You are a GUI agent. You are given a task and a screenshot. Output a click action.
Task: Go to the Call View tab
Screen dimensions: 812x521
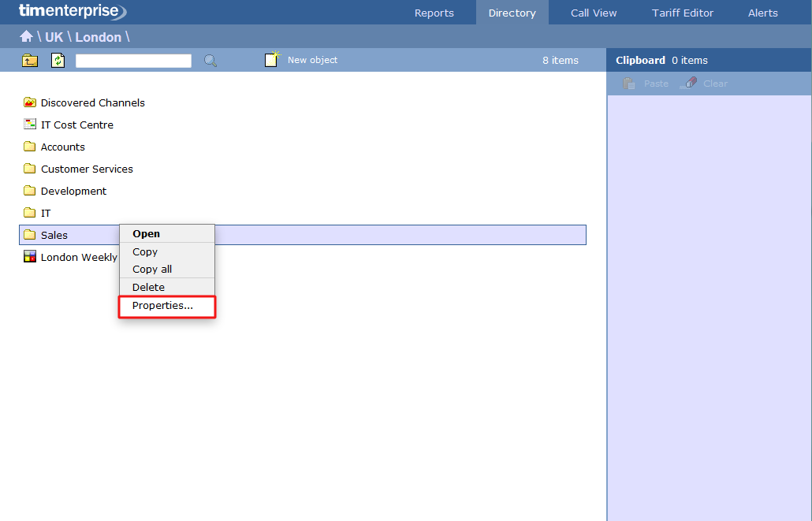click(594, 13)
